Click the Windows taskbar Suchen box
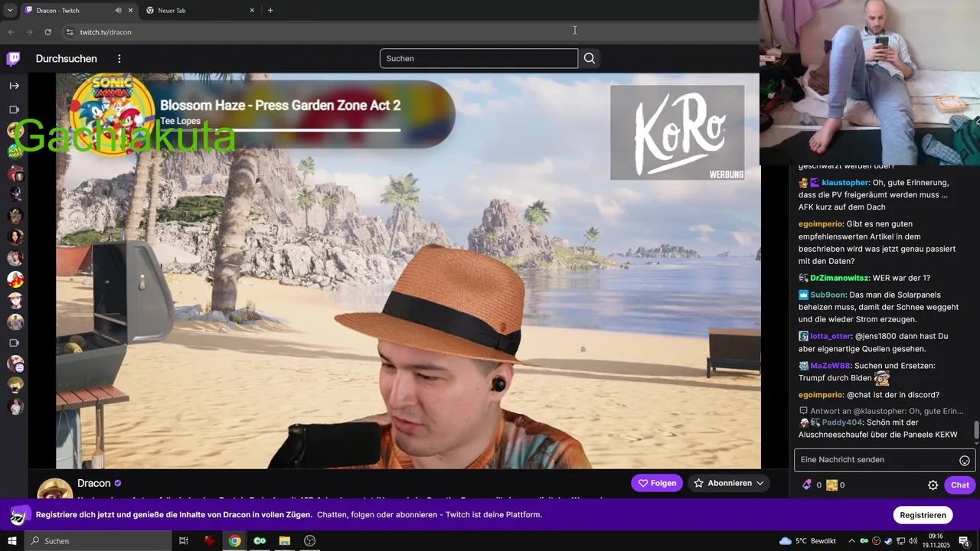 tap(98, 541)
